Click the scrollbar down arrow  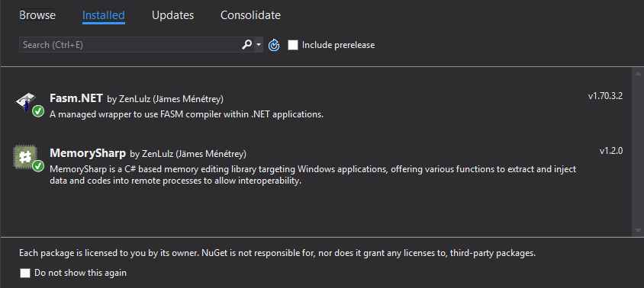click(x=638, y=230)
